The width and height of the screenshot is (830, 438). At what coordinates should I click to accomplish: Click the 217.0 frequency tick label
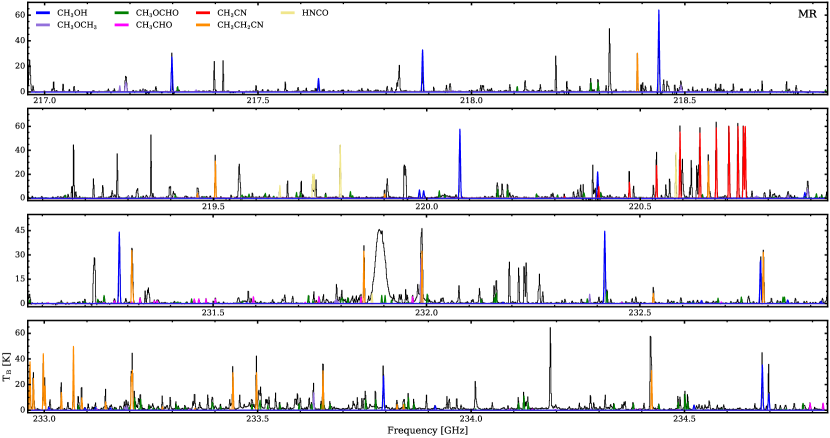pos(43,100)
